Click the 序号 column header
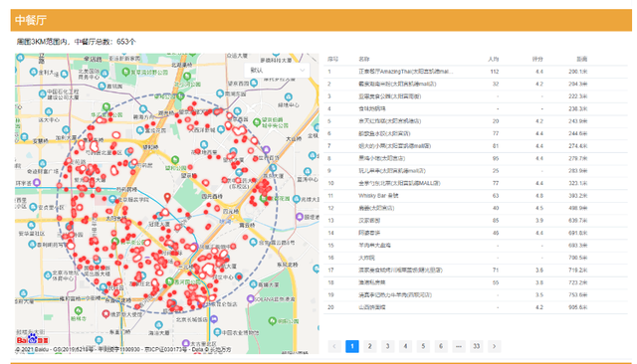Viewport: 637px width, 364px height. tap(332, 60)
